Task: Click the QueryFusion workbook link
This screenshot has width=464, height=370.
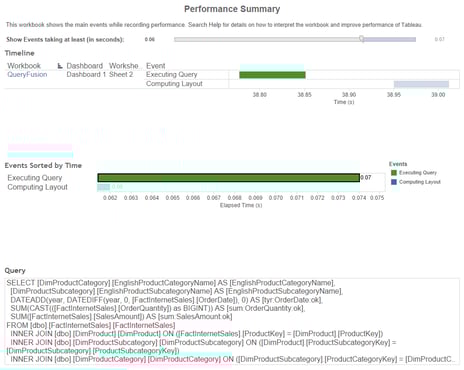Action: tap(27, 74)
